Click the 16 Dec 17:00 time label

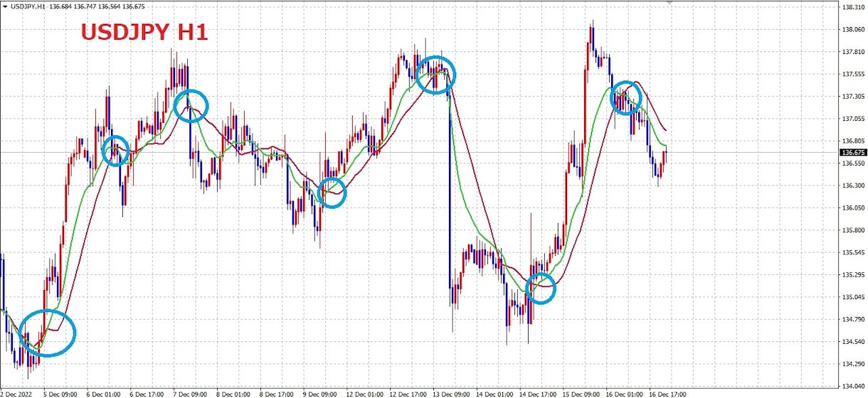666,393
